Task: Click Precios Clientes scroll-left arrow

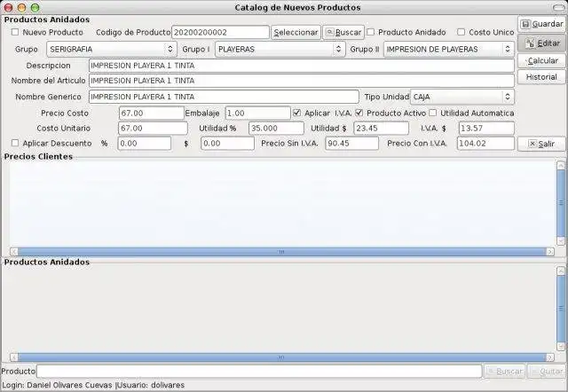Action: tap(14, 252)
